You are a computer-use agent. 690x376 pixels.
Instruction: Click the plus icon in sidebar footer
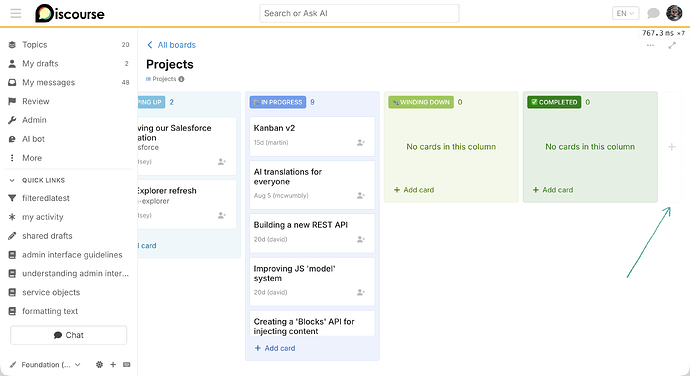(x=113, y=365)
